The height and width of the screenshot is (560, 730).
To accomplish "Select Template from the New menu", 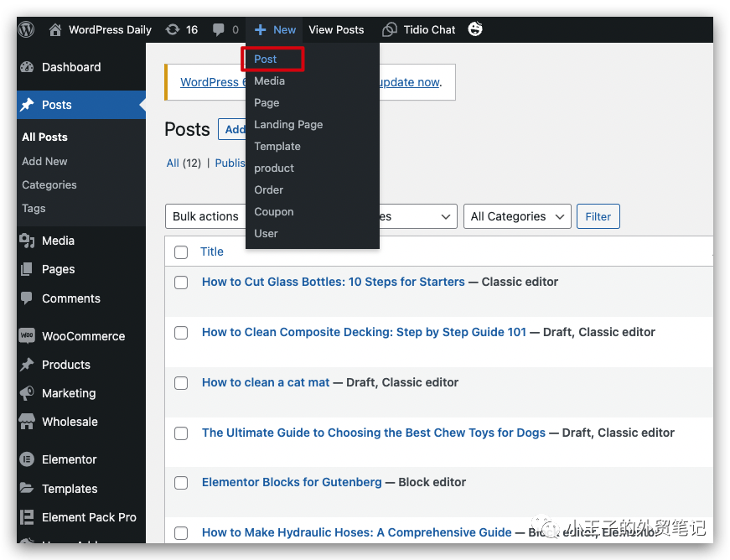I will (277, 146).
